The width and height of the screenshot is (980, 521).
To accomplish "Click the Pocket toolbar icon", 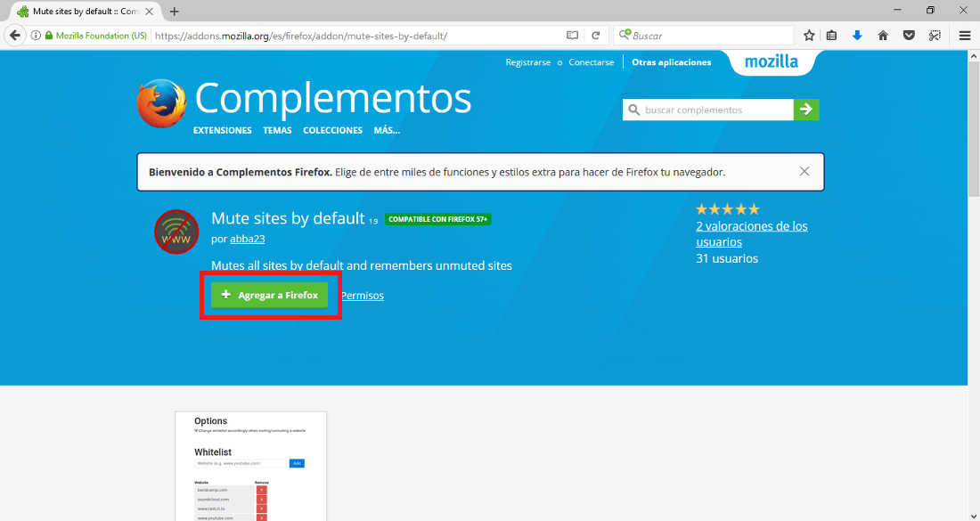I will coord(909,36).
